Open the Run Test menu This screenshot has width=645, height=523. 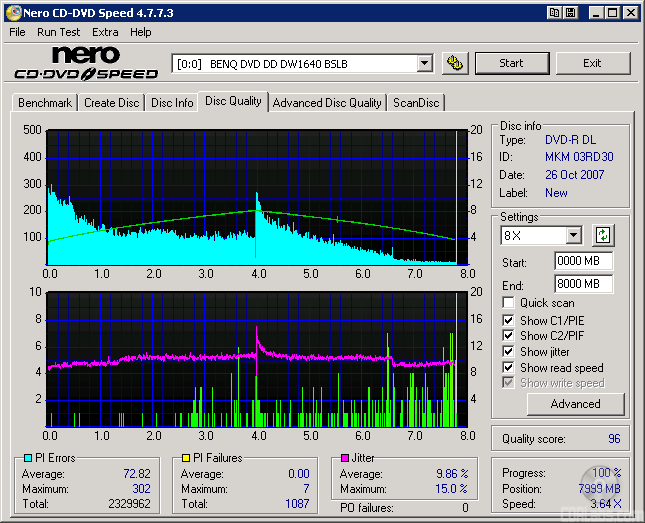[60, 32]
